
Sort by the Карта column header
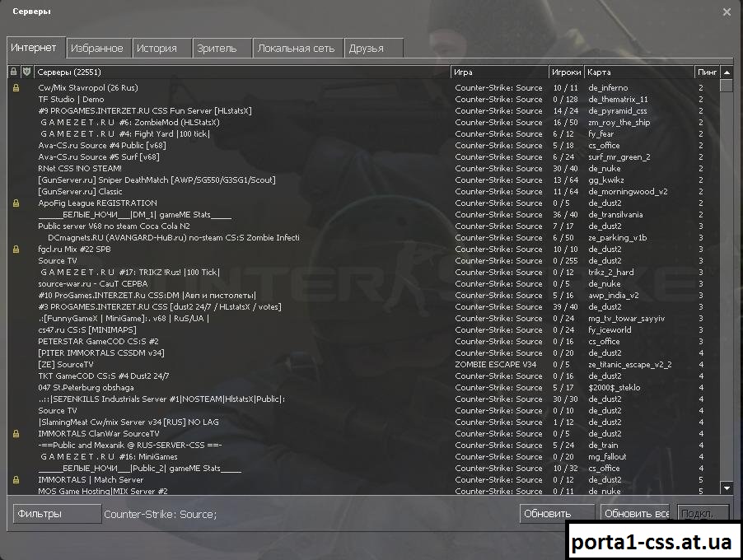click(638, 72)
